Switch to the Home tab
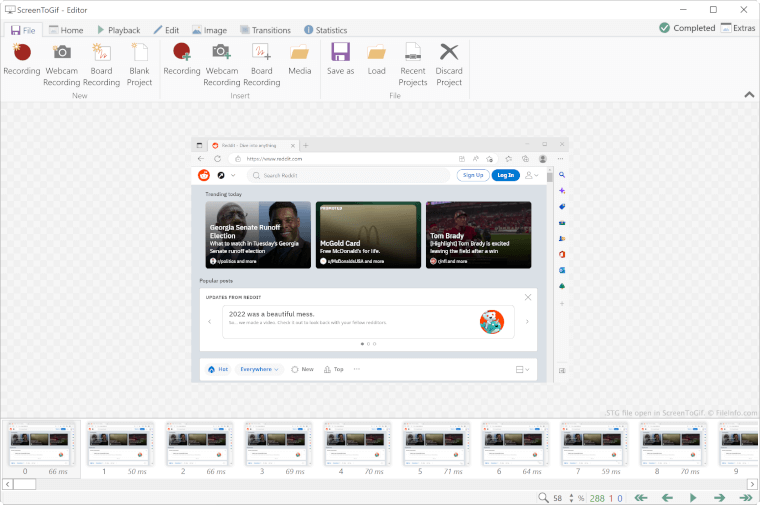 coord(65,30)
